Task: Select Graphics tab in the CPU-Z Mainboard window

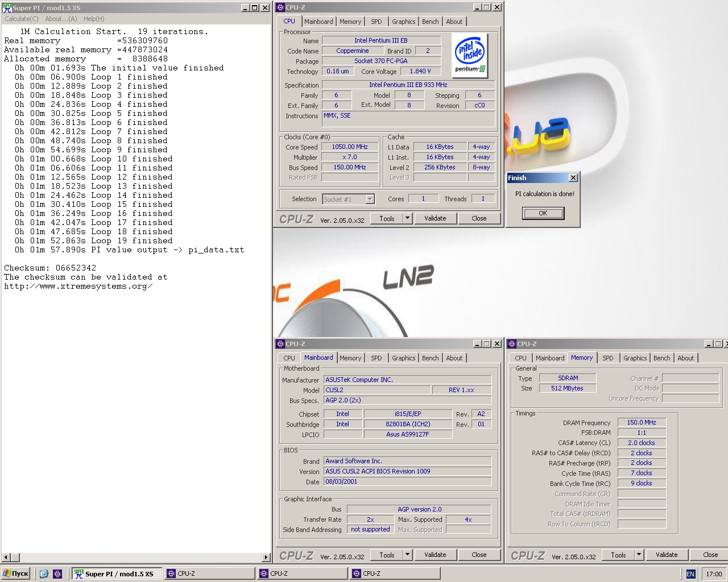Action: [x=404, y=358]
